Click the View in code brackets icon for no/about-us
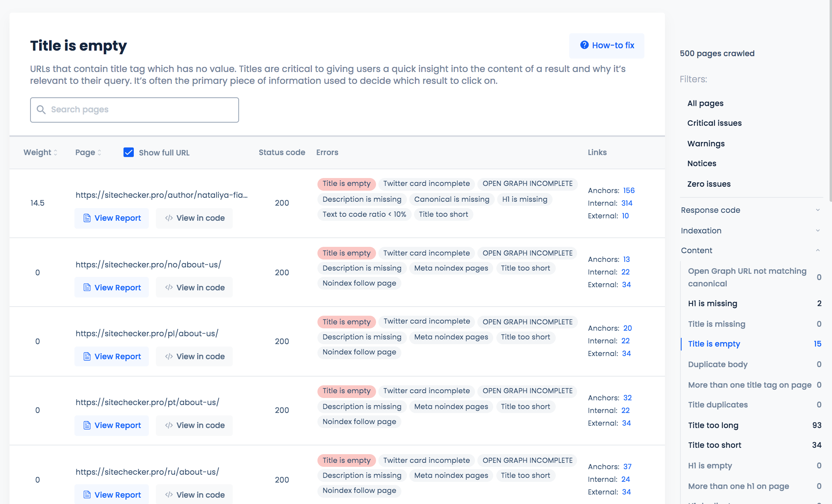 pos(169,288)
